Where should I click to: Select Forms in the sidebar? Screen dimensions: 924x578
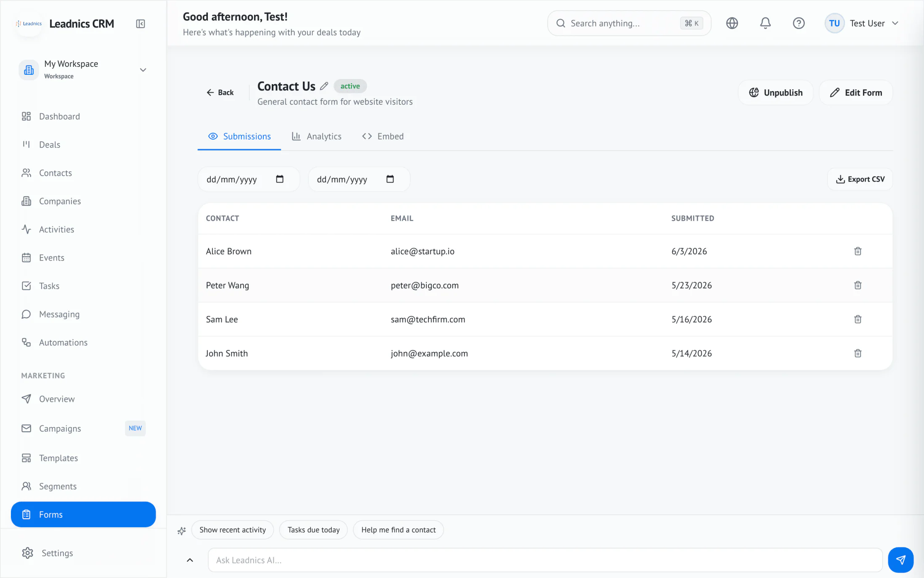[x=83, y=514]
